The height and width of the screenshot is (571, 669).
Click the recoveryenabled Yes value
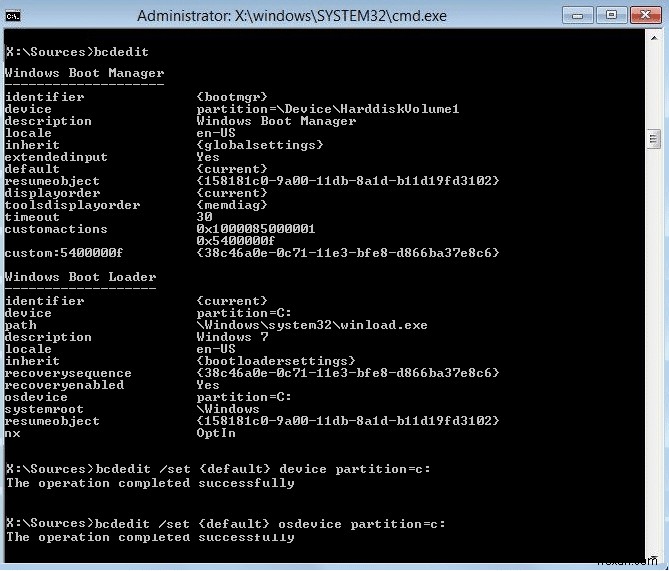208,385
